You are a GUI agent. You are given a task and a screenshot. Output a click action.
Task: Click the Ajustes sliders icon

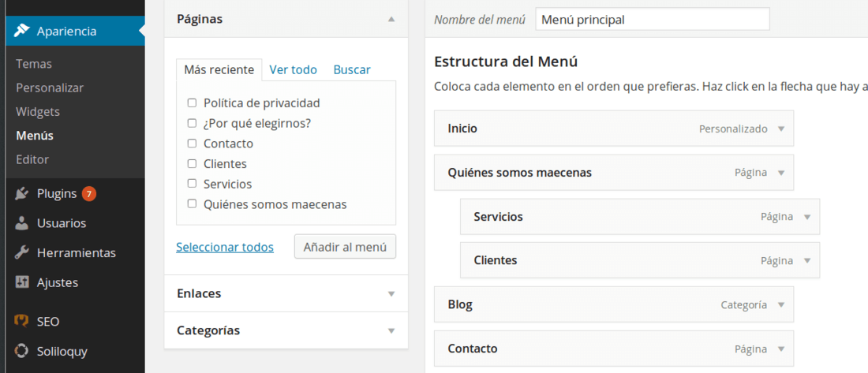(x=22, y=282)
